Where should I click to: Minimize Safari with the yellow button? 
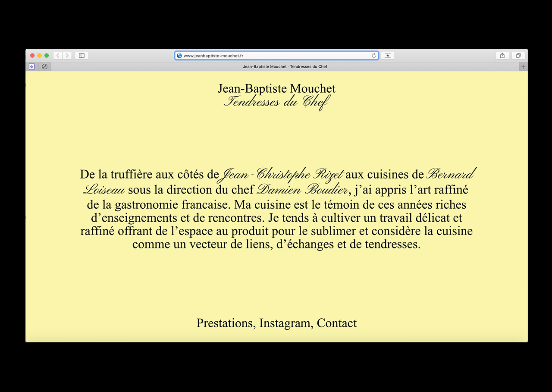coord(40,56)
